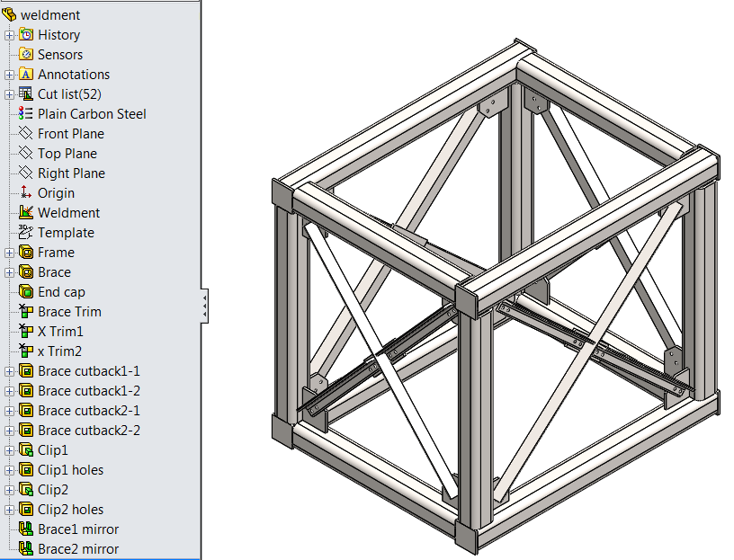Click the X Trim1 feature icon
Screen dimensions: 734x560
26,331
